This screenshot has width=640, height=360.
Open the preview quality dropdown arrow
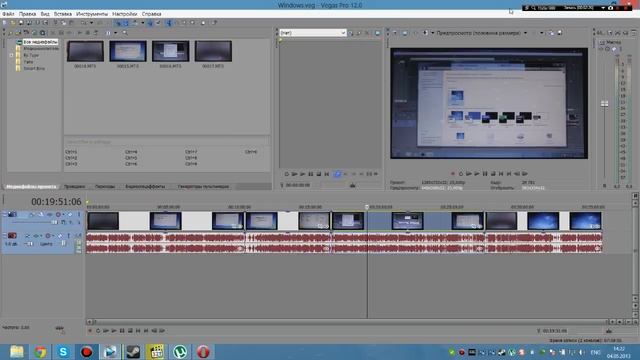pyautogui.click(x=525, y=33)
